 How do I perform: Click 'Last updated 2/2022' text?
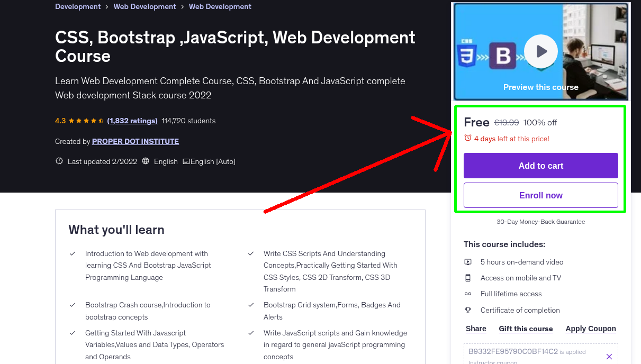point(102,161)
